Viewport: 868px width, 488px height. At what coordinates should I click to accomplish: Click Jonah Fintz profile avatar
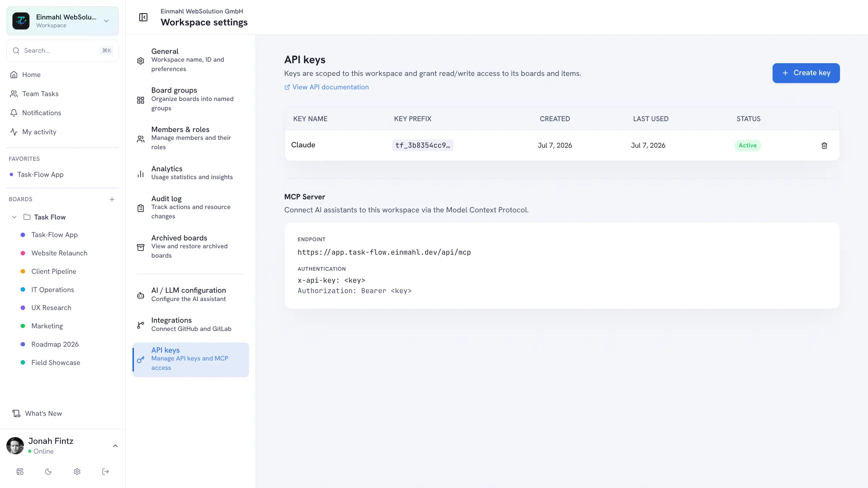pyautogui.click(x=15, y=446)
